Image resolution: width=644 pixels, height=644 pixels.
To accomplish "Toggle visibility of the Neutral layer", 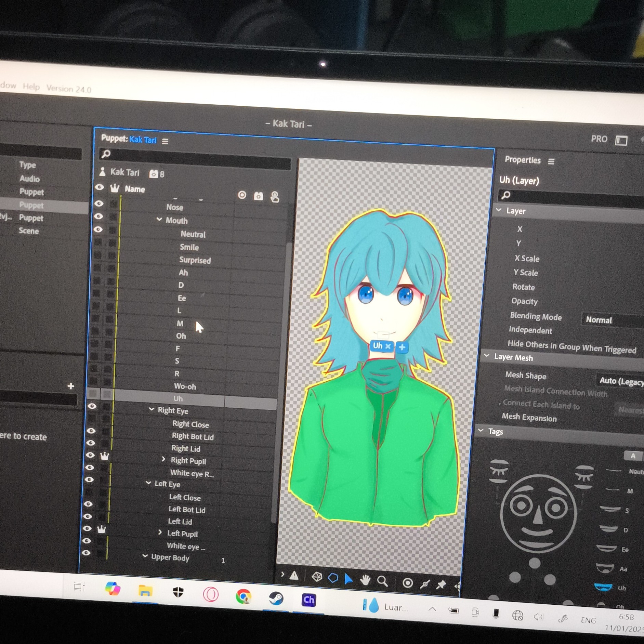I will click(98, 229).
